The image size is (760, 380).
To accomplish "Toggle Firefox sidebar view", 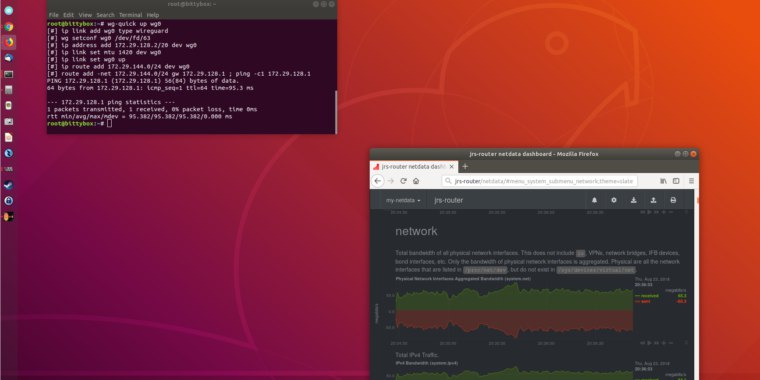I will pos(676,181).
